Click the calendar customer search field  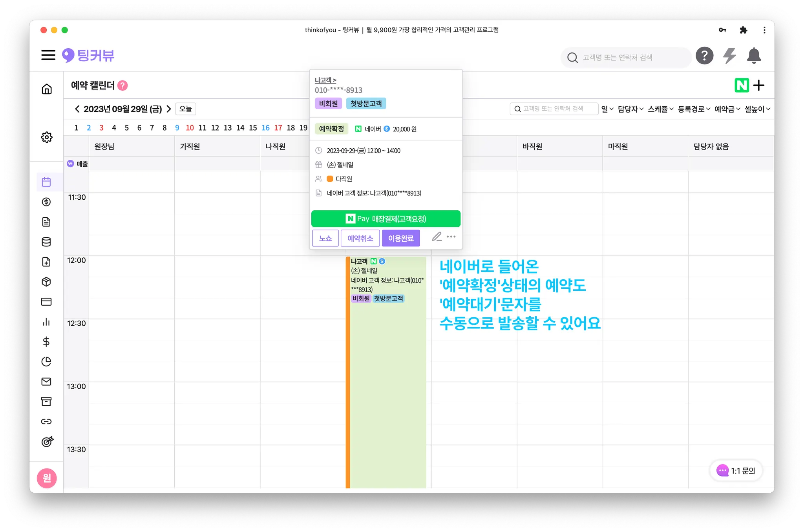click(554, 109)
